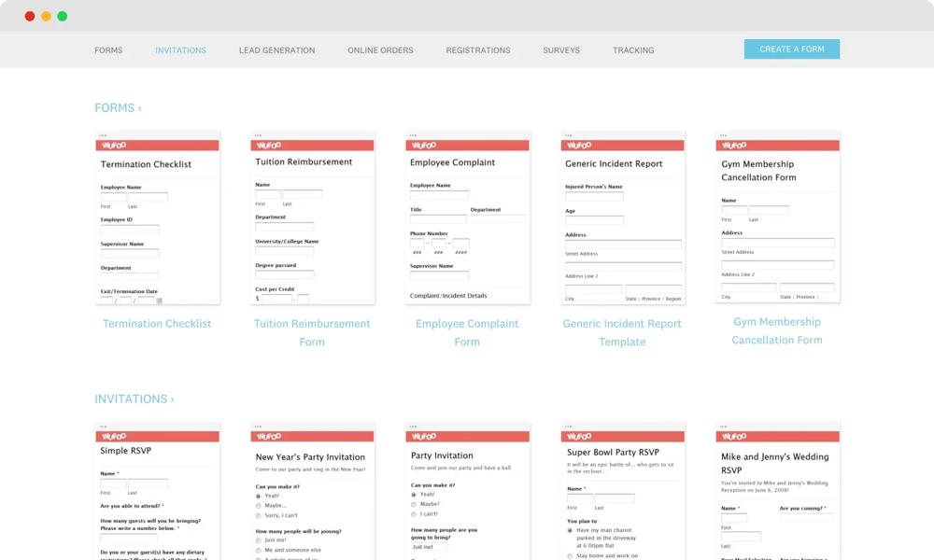This screenshot has width=934, height=560.
Task: Go to the Surveys navigation tab
Action: coord(561,50)
